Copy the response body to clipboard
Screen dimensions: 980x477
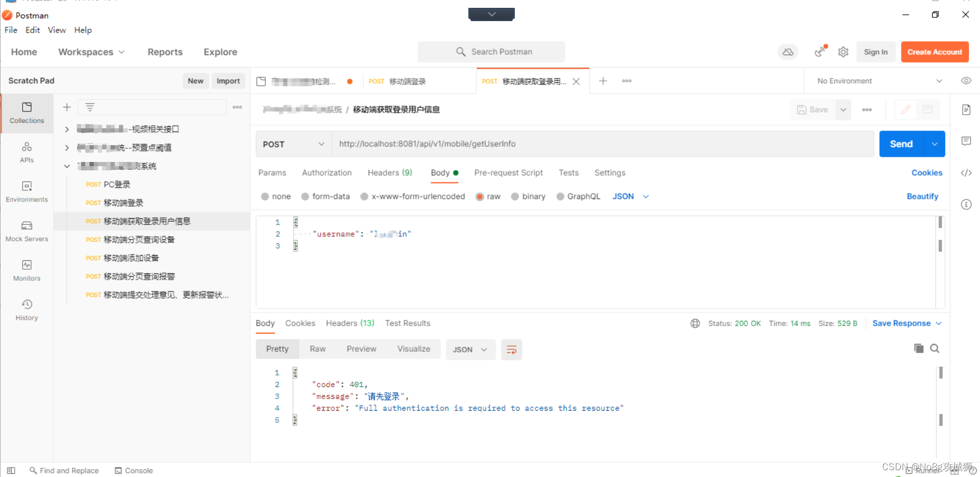[x=919, y=348]
